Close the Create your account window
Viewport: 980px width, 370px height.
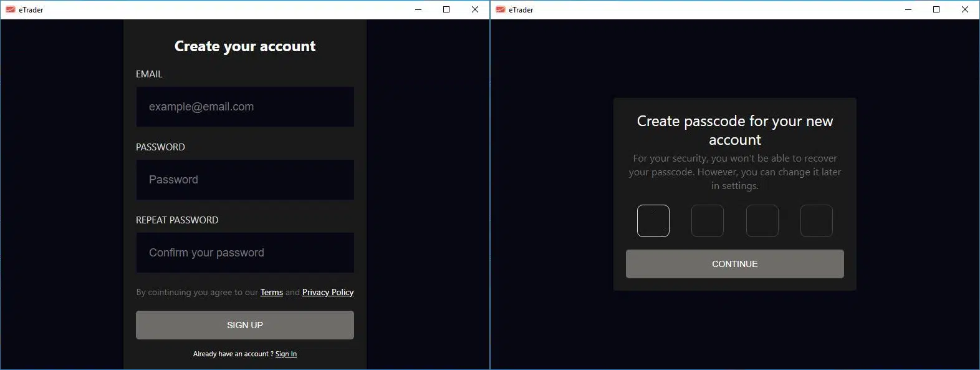(475, 9)
